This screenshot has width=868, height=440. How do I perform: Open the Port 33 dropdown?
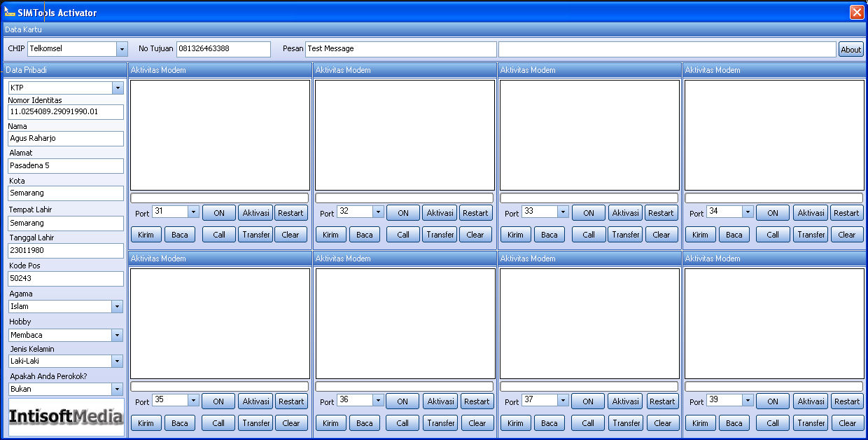[563, 212]
